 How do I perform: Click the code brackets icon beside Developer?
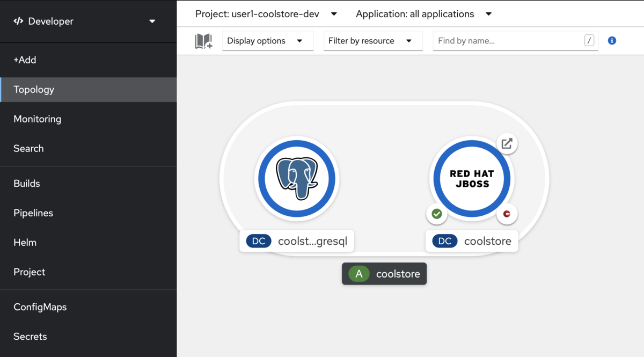18,21
